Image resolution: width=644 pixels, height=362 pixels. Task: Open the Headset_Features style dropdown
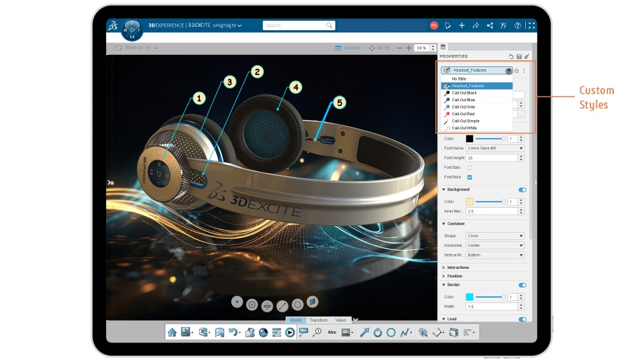tap(477, 70)
